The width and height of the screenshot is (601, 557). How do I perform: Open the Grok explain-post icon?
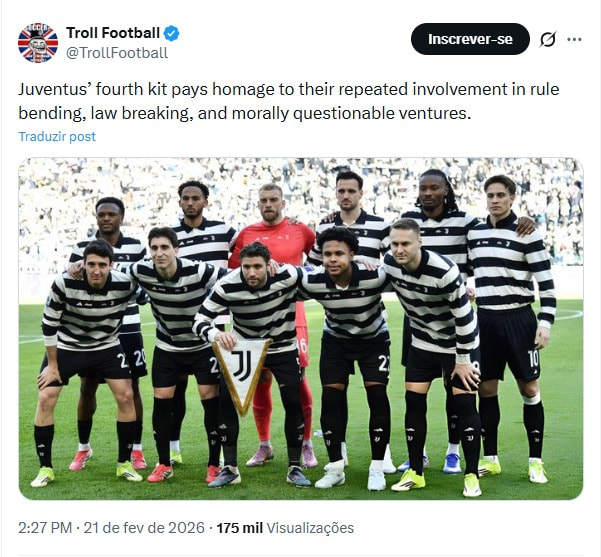pos(547,39)
